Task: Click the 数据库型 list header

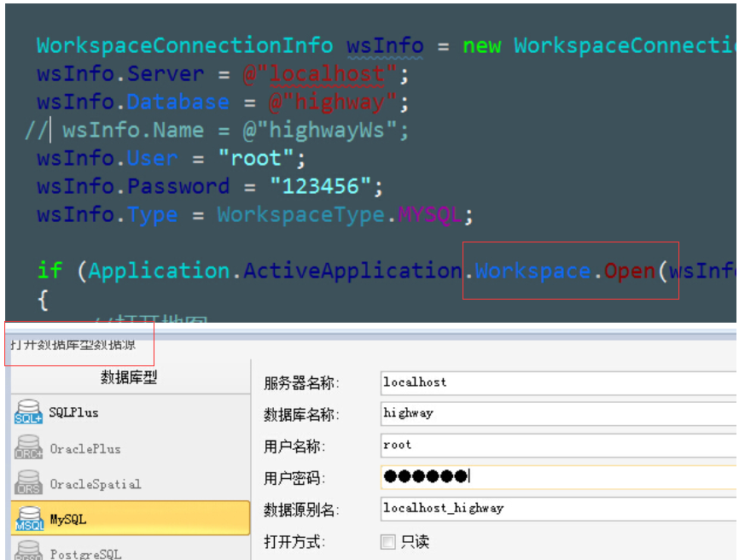Action: click(x=129, y=377)
